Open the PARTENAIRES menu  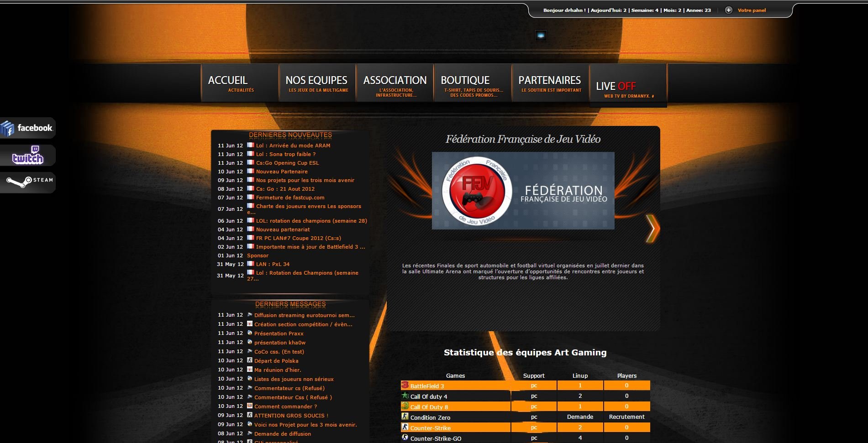550,83
